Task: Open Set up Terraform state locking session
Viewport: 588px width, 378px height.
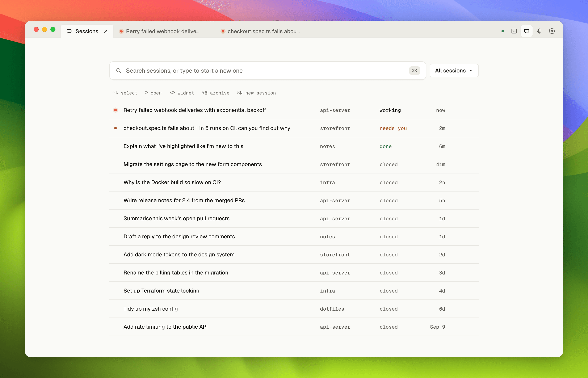Action: coord(294,291)
